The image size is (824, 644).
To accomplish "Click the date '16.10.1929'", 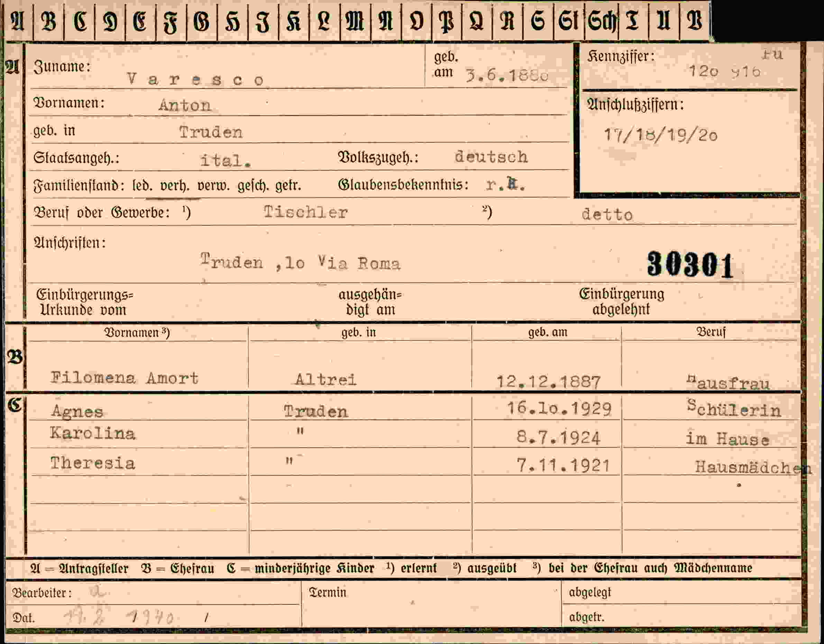I will pos(559,408).
